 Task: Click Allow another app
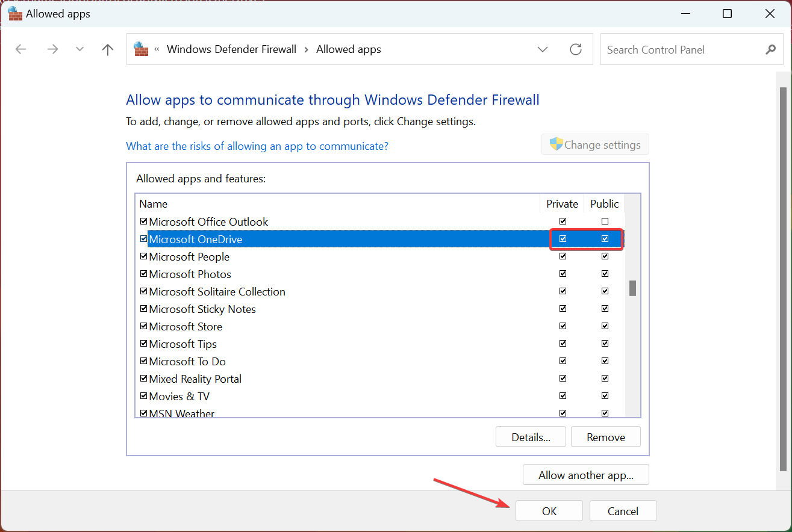click(586, 475)
